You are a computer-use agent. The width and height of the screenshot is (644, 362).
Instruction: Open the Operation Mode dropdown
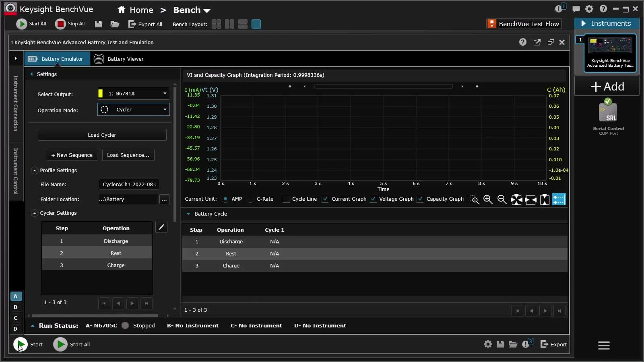133,109
